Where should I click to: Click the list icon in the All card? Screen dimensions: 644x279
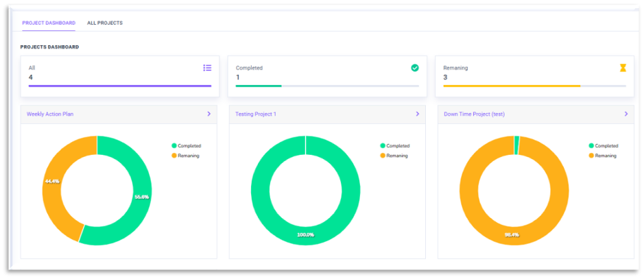207,68
